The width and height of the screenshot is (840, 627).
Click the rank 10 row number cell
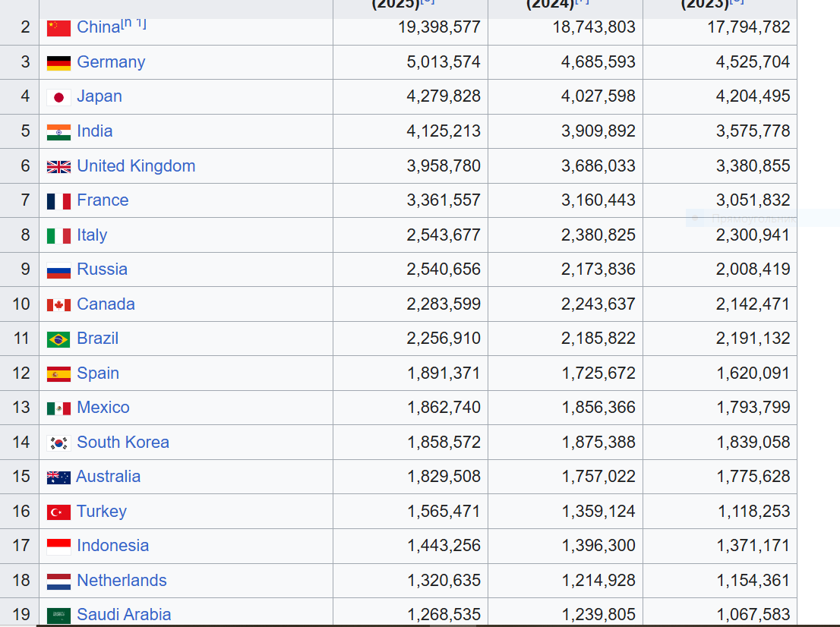[x=21, y=304]
